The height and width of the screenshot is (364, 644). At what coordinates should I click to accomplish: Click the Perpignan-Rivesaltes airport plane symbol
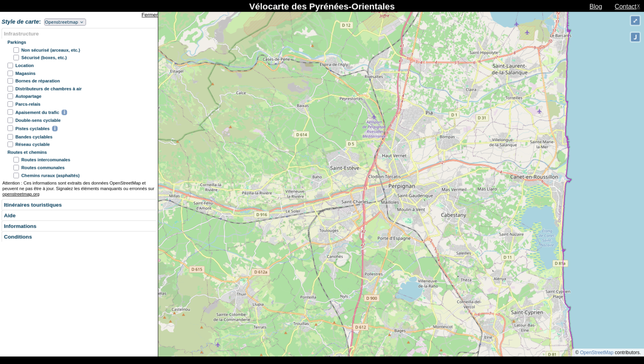(374, 117)
